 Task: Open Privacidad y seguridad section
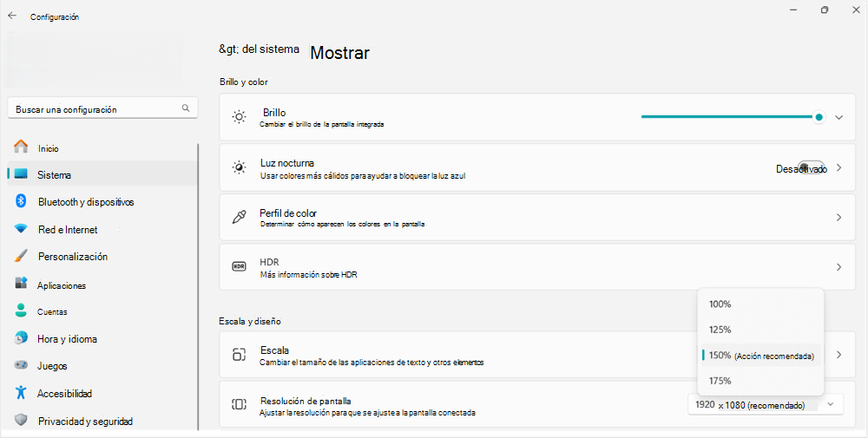pyautogui.click(x=102, y=421)
